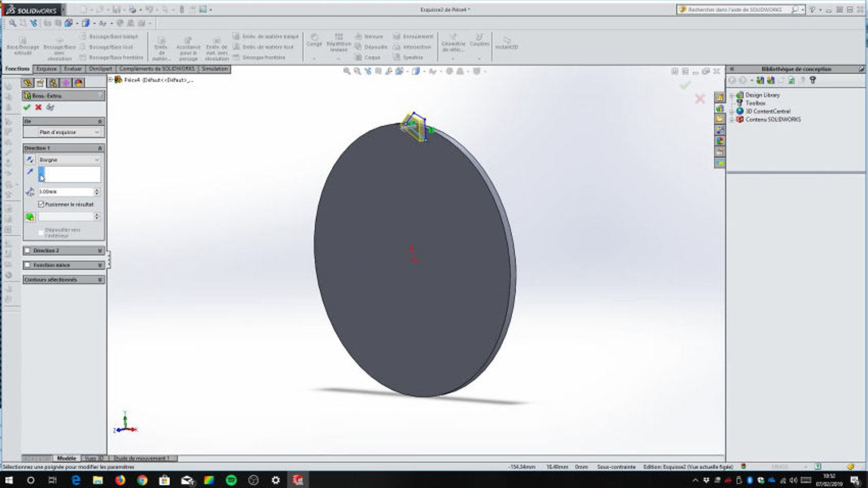Click the help question mark in Boss.-Extru. header
Screen dimensions: 868x488
101,95
